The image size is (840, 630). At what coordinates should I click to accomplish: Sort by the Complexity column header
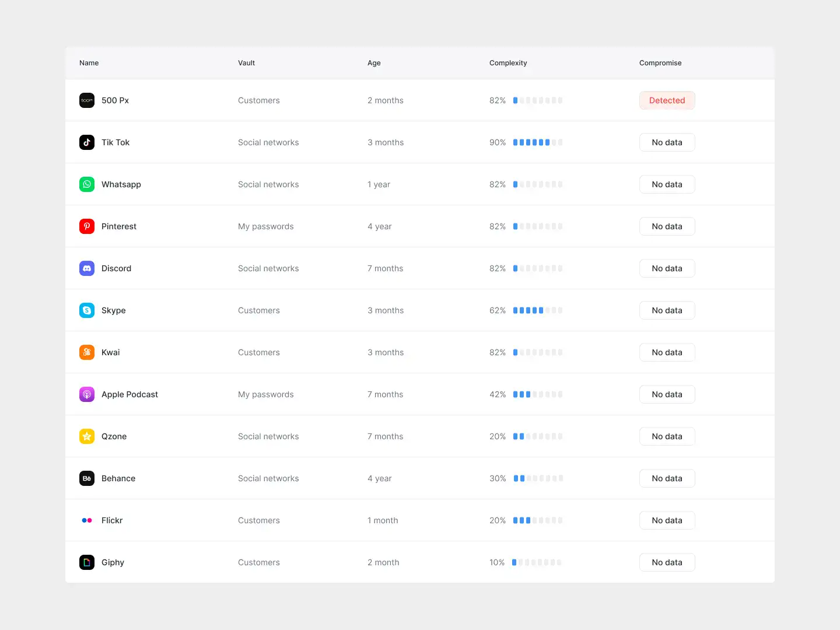508,63
